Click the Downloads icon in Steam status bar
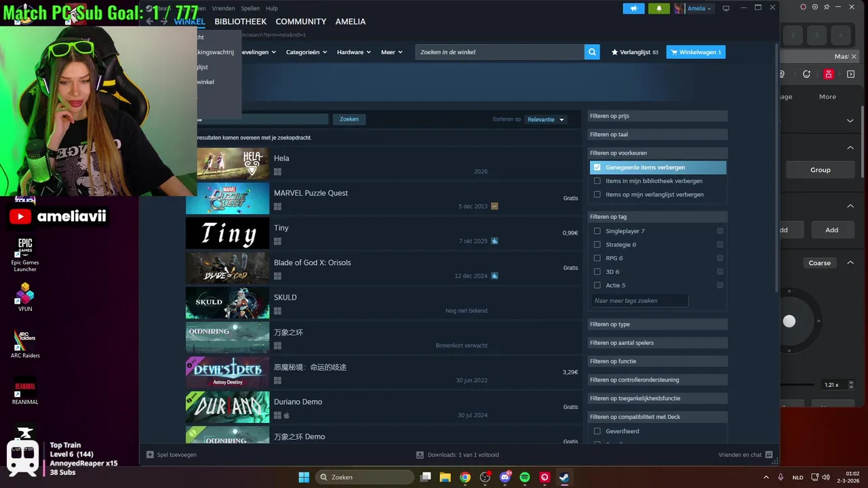The height and width of the screenshot is (488, 868). pyautogui.click(x=420, y=455)
